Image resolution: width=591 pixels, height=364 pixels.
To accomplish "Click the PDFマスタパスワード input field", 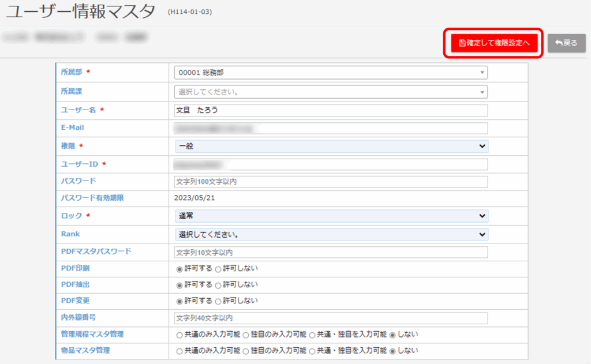I will 331,252.
